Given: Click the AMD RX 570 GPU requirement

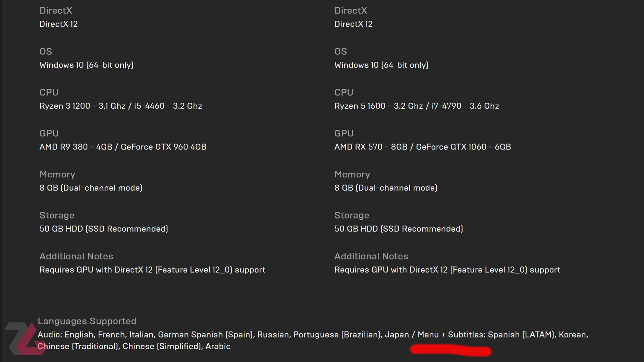Looking at the screenshot, I should tap(423, 147).
